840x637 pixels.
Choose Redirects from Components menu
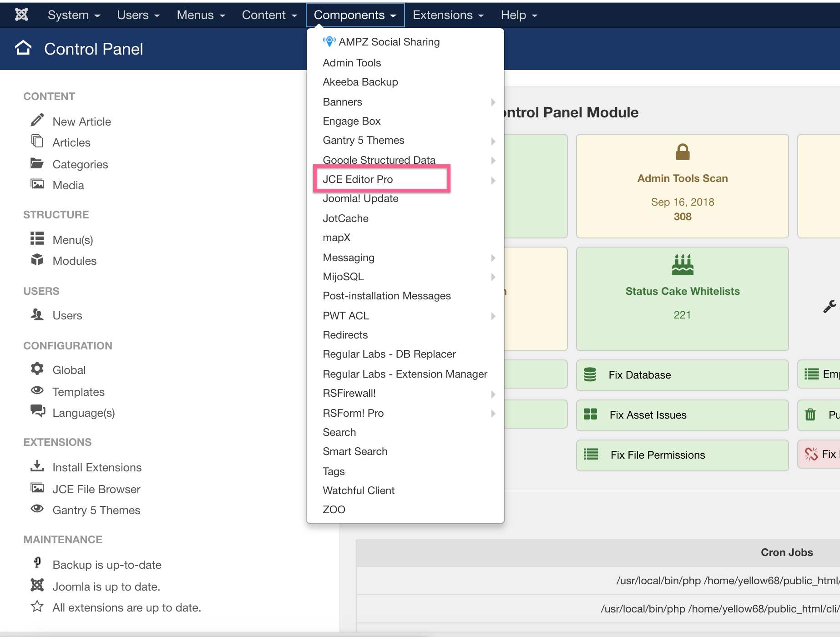(x=345, y=335)
